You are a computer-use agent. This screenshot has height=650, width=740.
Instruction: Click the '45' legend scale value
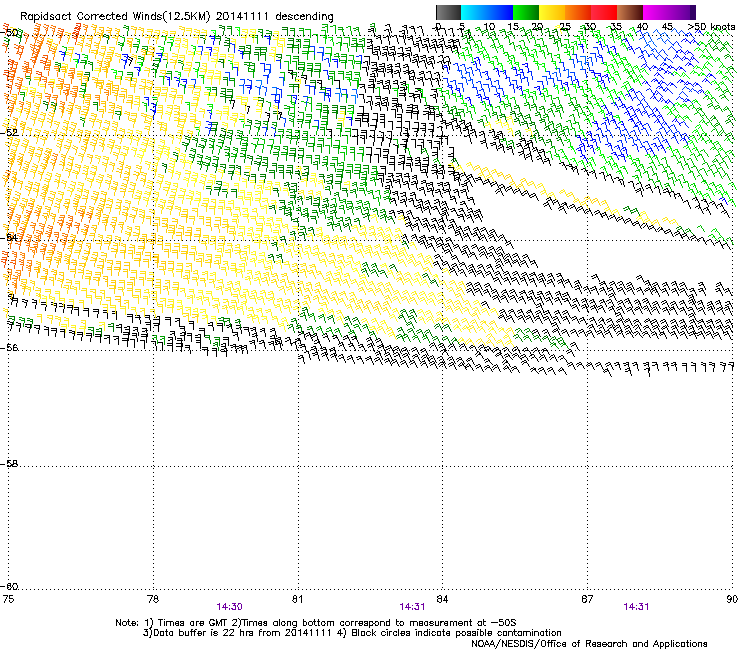click(x=667, y=27)
